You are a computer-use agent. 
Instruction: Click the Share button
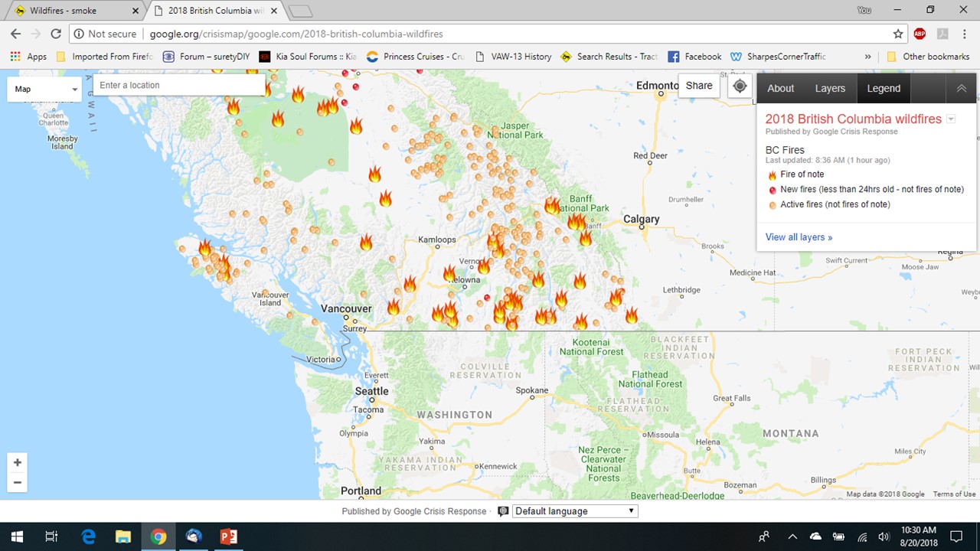699,86
